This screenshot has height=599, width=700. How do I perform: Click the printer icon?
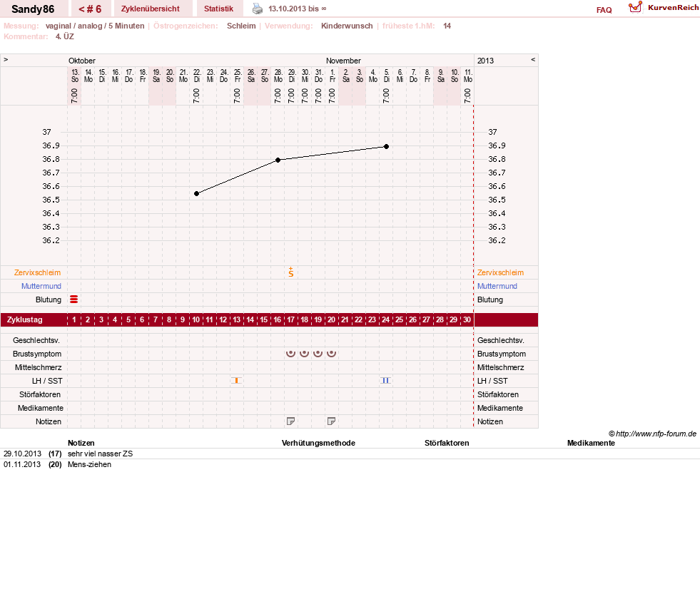tap(258, 9)
